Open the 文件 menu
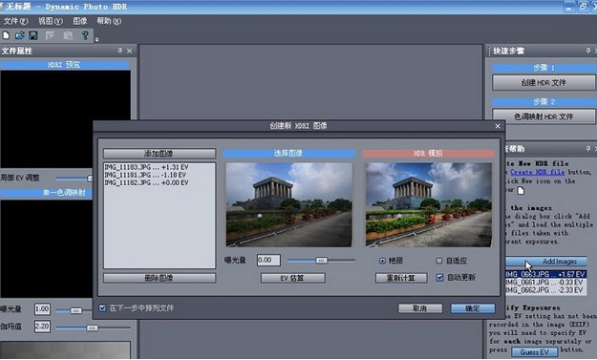Viewport: 597px width, 360px height. pos(16,21)
